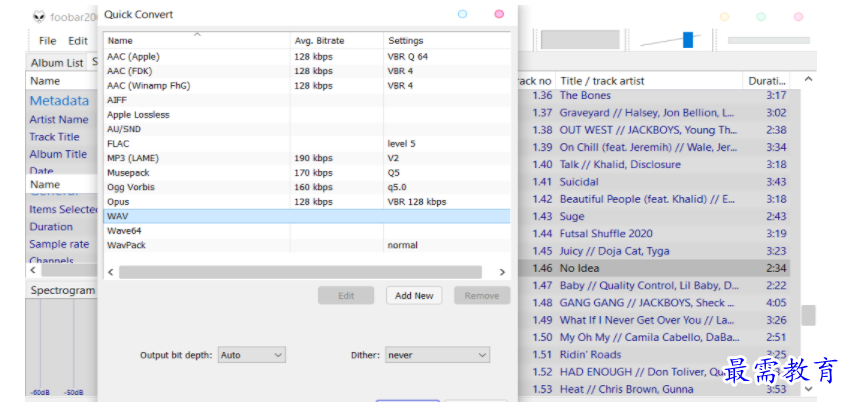This screenshot has width=846, height=402.
Task: Click Duration property in left panel
Action: pyautogui.click(x=51, y=227)
